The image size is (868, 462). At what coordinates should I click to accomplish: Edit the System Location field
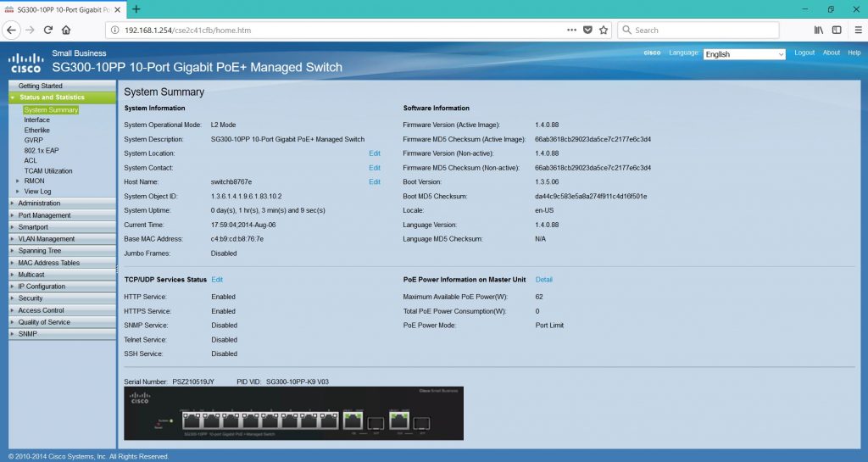click(x=375, y=153)
